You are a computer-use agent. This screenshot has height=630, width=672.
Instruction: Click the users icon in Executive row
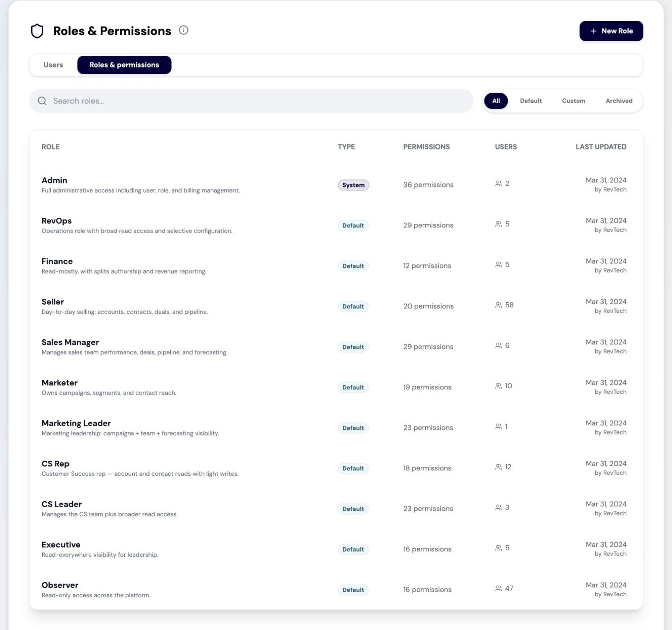pos(498,548)
